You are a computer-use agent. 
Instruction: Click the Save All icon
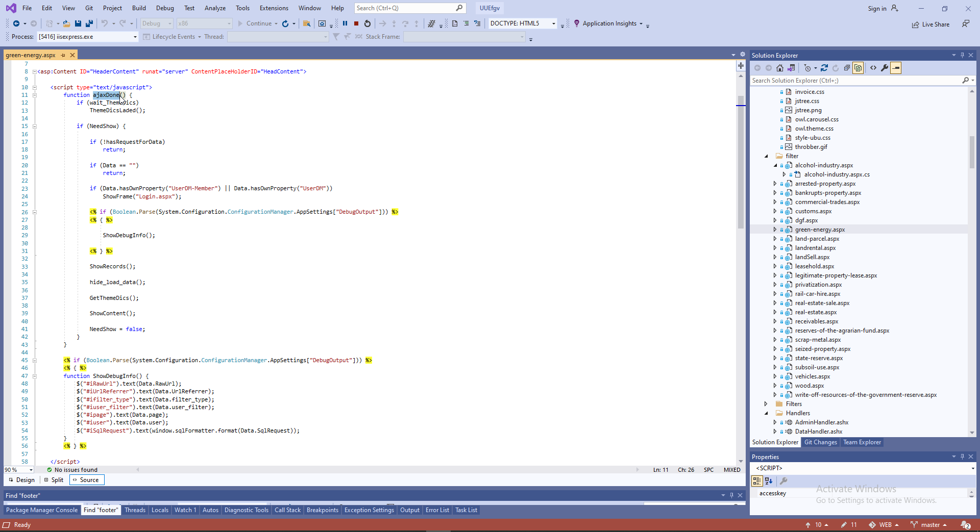(89, 23)
